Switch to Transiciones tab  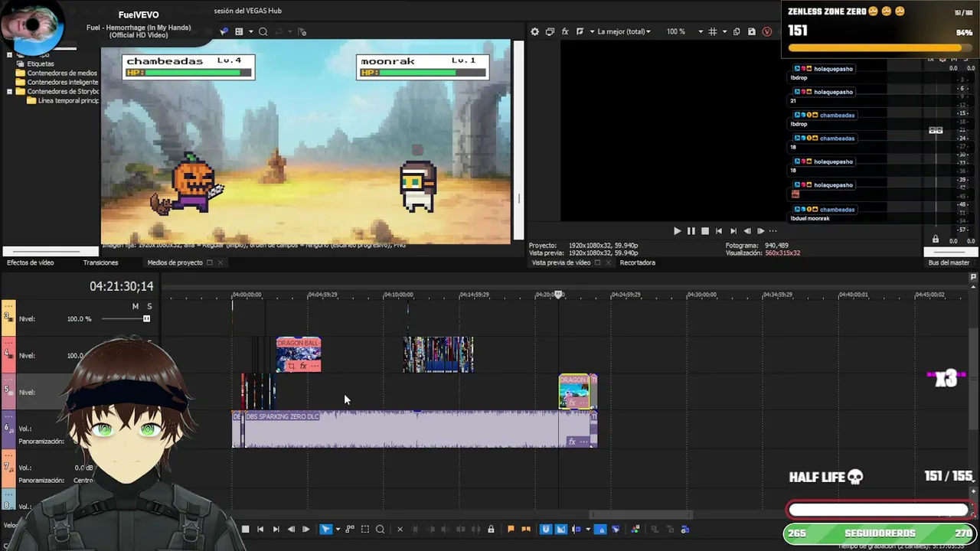(100, 262)
